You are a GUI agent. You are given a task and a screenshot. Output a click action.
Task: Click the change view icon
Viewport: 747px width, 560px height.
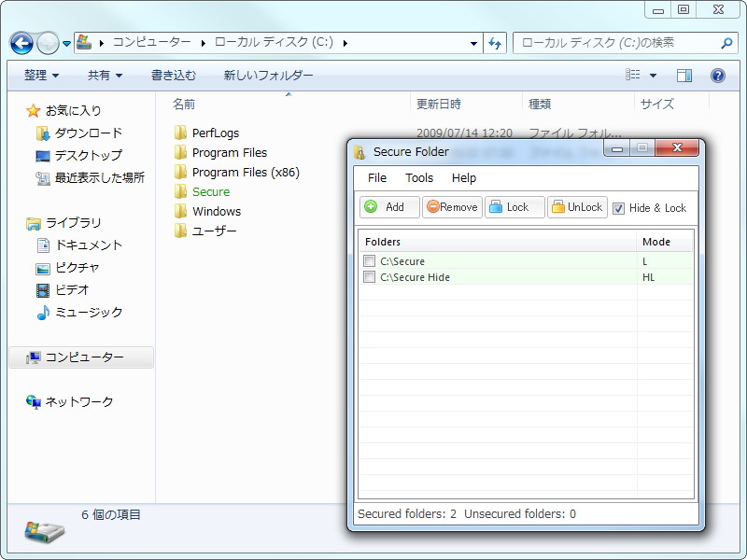point(633,75)
